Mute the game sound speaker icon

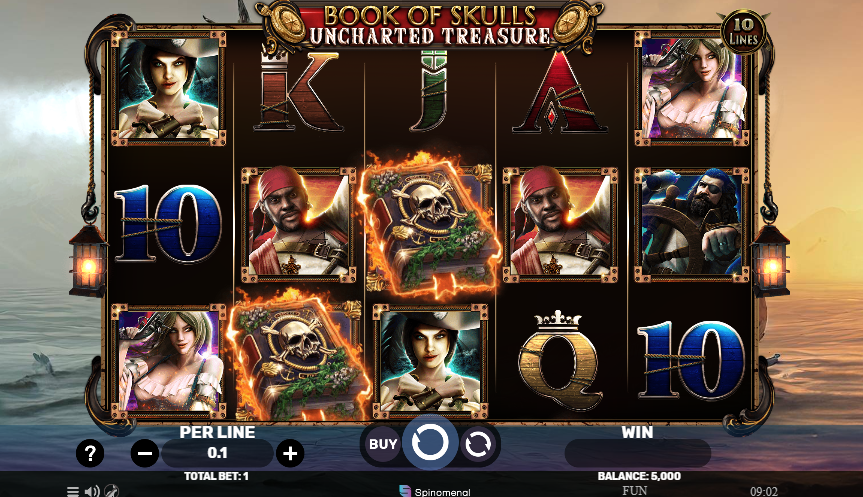(x=92, y=491)
